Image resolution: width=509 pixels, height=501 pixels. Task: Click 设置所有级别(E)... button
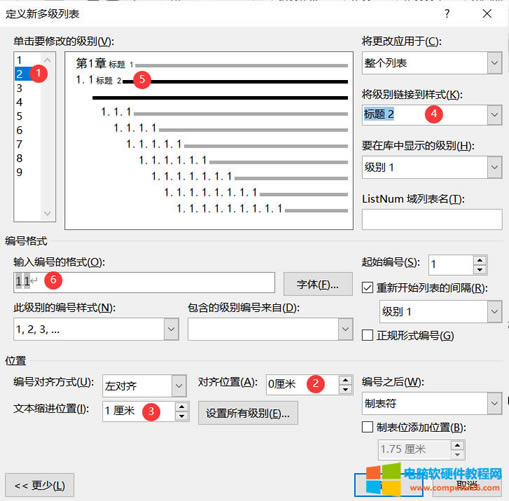[x=248, y=413]
